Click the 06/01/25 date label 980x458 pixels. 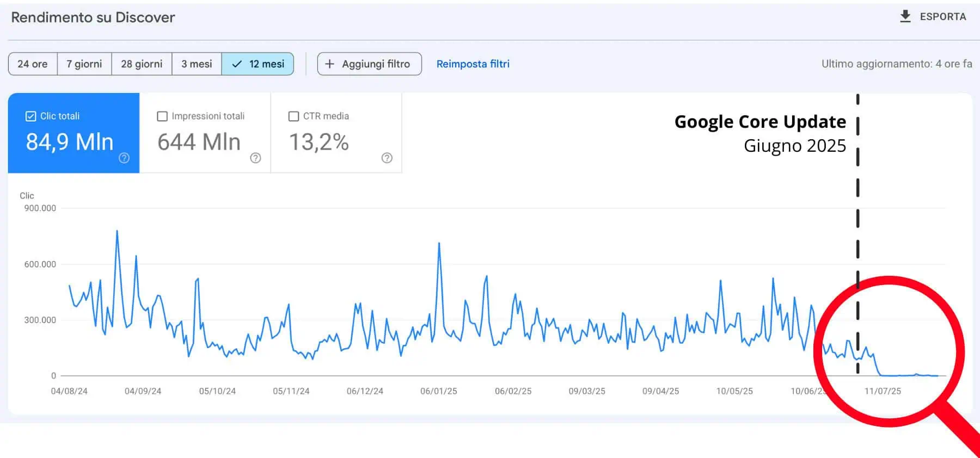(x=439, y=391)
